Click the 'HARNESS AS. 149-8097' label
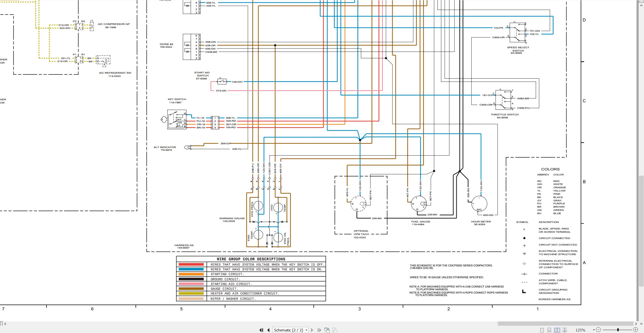The width and height of the screenshot is (644, 333). tap(184, 247)
